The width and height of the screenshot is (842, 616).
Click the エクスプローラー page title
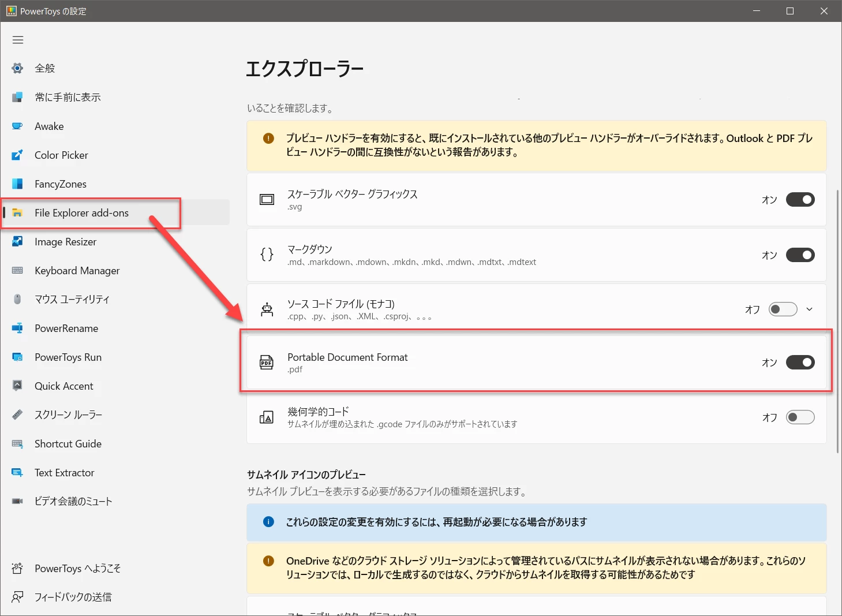tap(305, 69)
